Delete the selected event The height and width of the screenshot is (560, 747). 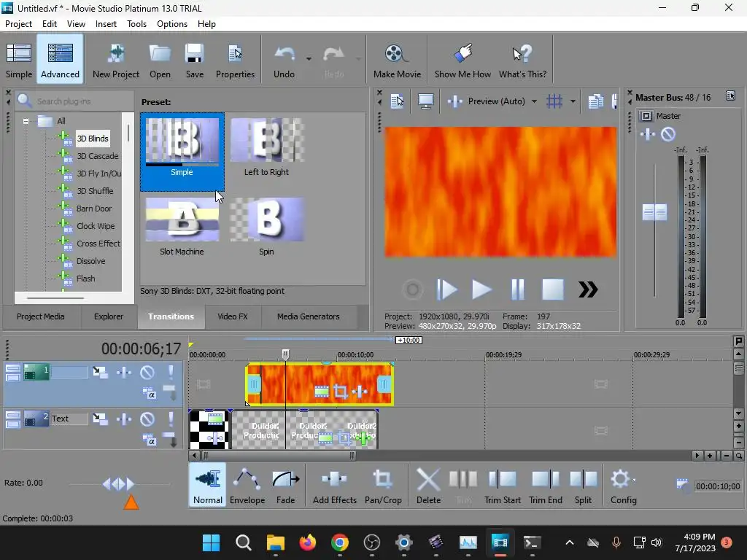coord(428,485)
